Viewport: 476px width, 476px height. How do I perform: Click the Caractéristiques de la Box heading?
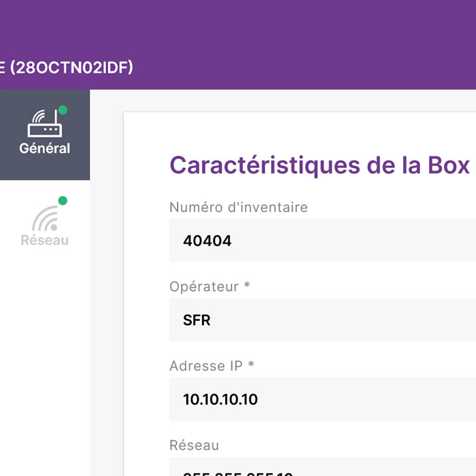tap(320, 165)
